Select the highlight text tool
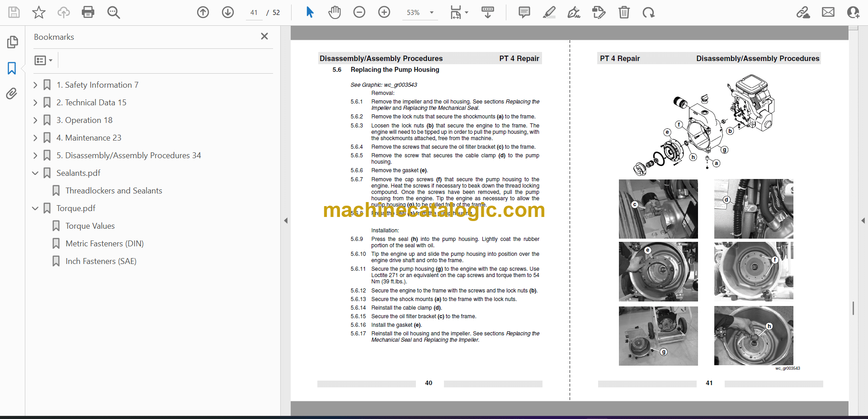 [549, 12]
